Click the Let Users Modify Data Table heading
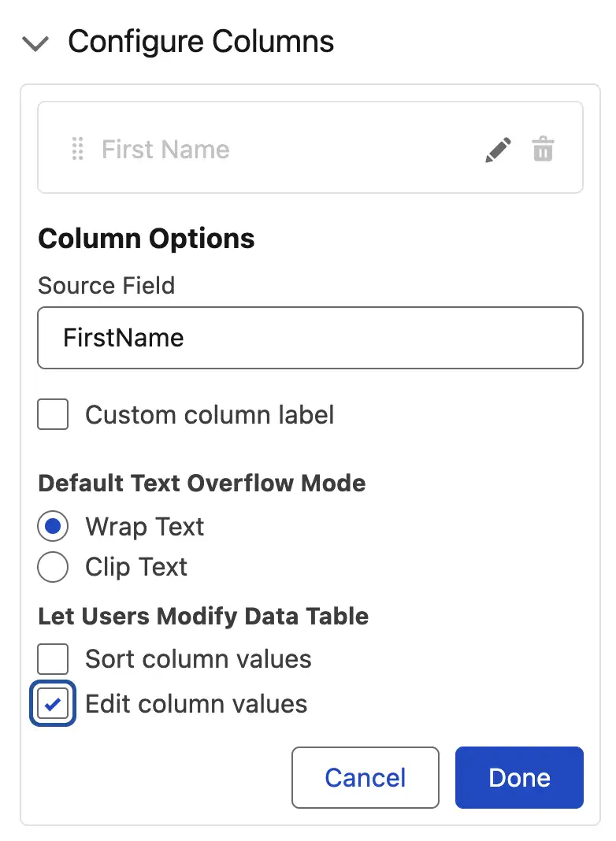 pyautogui.click(x=203, y=616)
